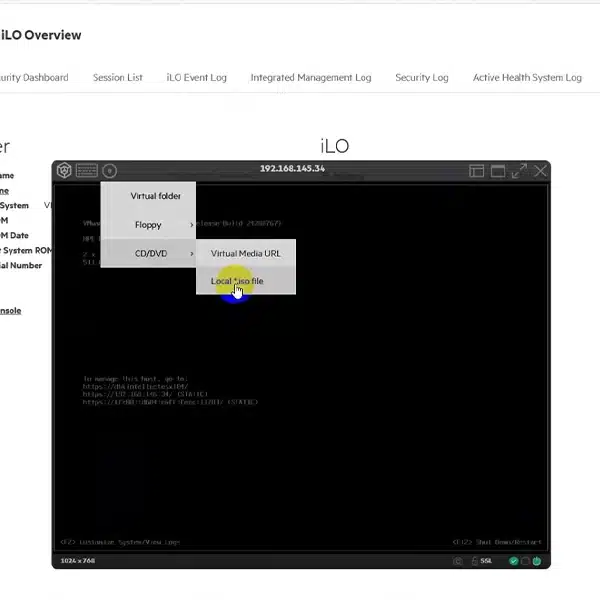Expand the Floppy submenu
This screenshot has width=600, height=600.
click(148, 225)
